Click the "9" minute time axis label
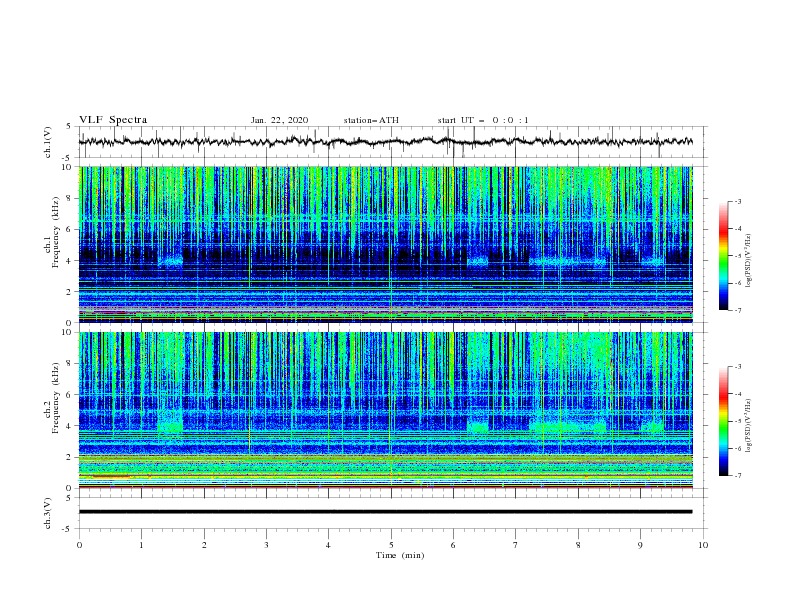 640,545
